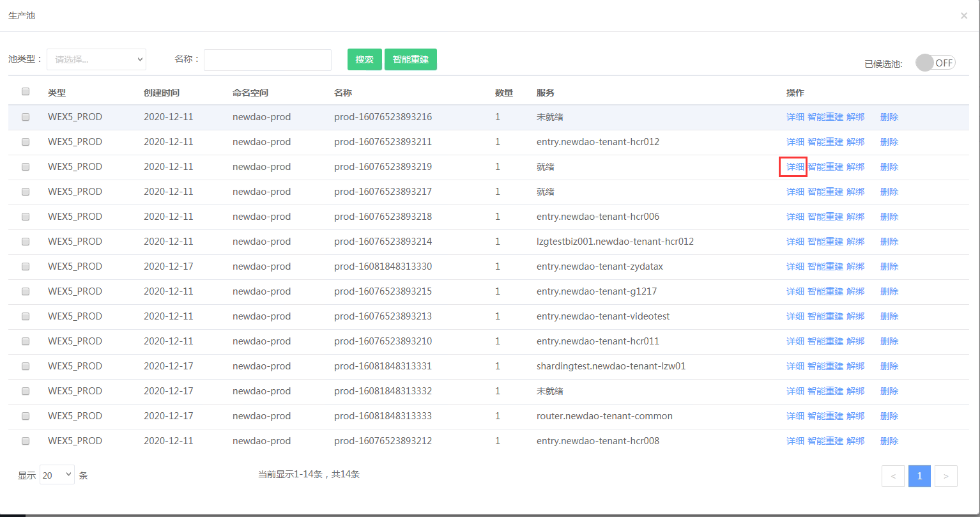The height and width of the screenshot is (517, 980).
Task: Check the row for prod-16076523893219
Action: pos(26,167)
